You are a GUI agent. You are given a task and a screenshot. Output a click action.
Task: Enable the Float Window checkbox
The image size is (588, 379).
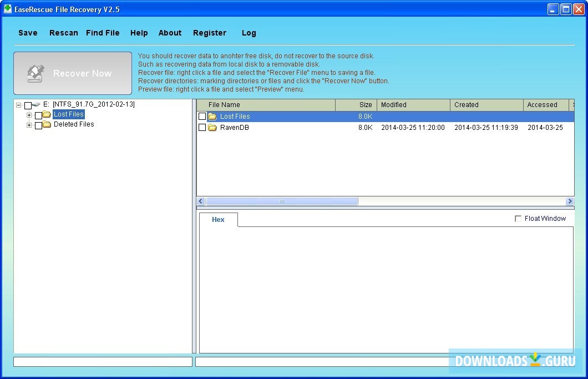pos(519,218)
